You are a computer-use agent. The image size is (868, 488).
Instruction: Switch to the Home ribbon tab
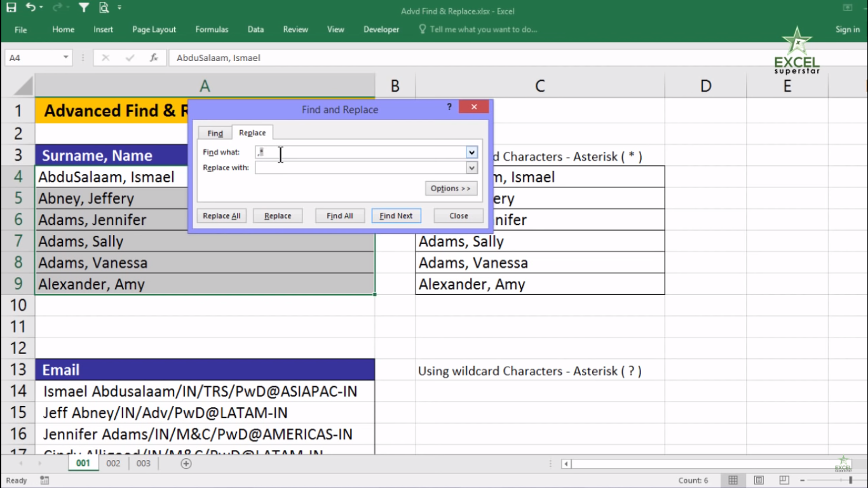[63, 29]
